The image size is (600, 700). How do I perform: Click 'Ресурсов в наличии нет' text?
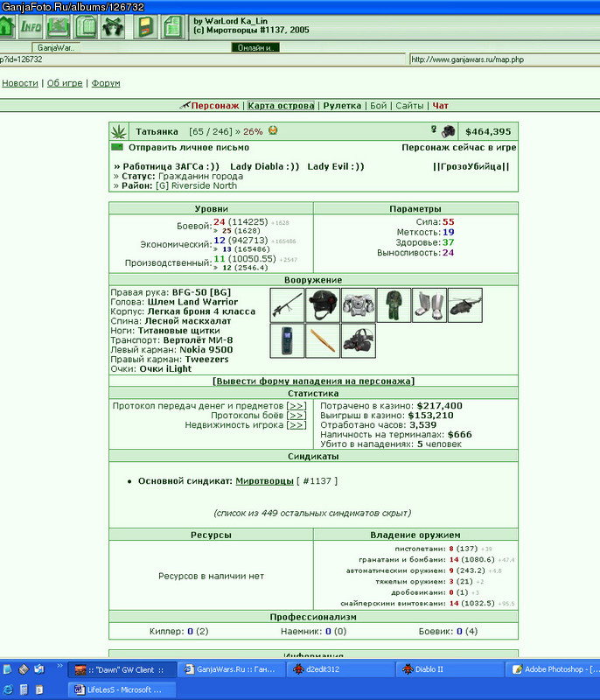[x=211, y=577]
